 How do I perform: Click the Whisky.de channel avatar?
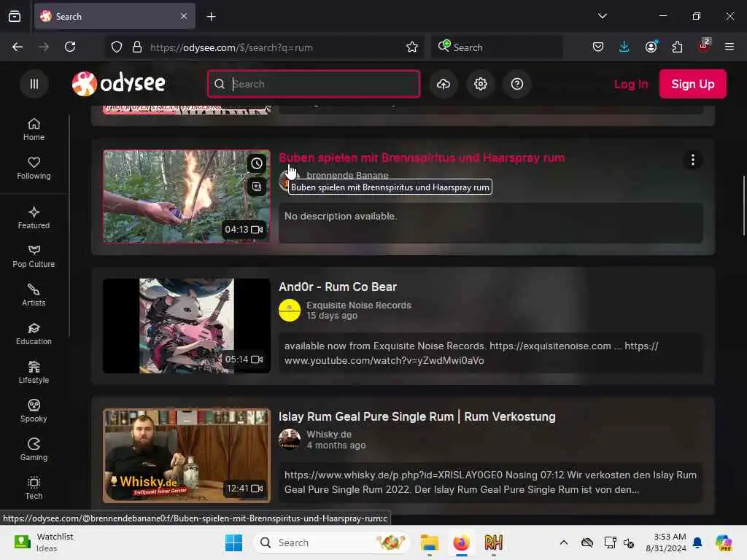point(290,440)
